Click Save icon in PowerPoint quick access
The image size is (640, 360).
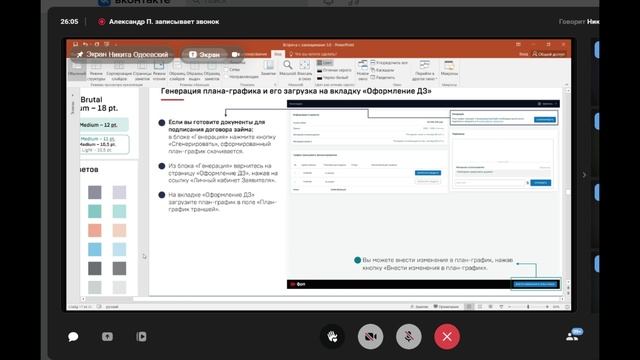[76, 44]
